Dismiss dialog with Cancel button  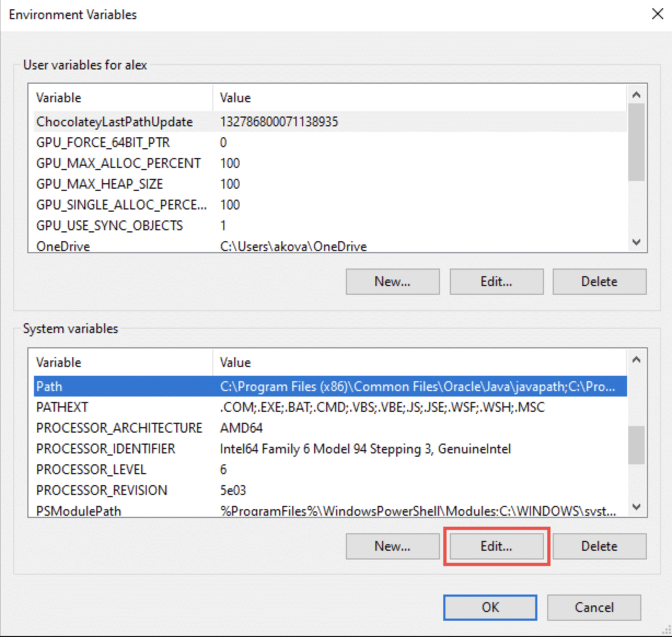click(594, 608)
